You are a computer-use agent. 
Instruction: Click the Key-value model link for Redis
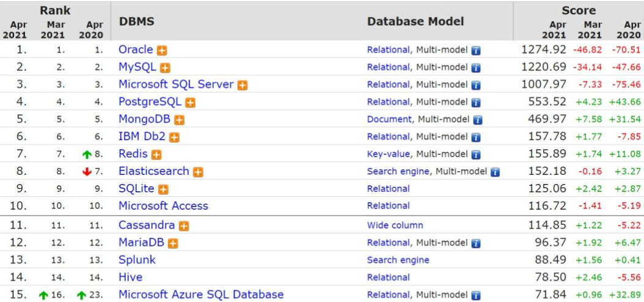click(x=389, y=154)
